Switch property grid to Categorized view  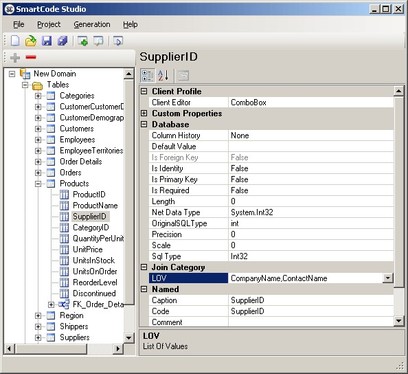pos(147,75)
